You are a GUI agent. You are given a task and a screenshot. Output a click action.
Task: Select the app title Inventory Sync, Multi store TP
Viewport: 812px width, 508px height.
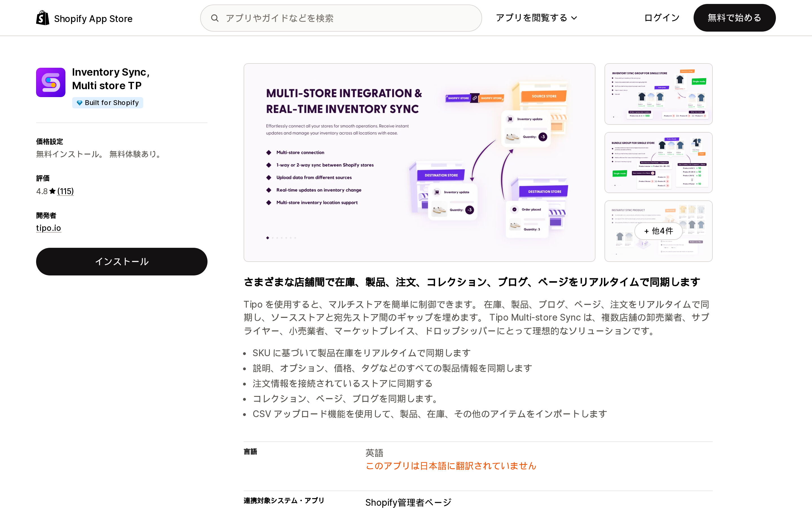[111, 79]
